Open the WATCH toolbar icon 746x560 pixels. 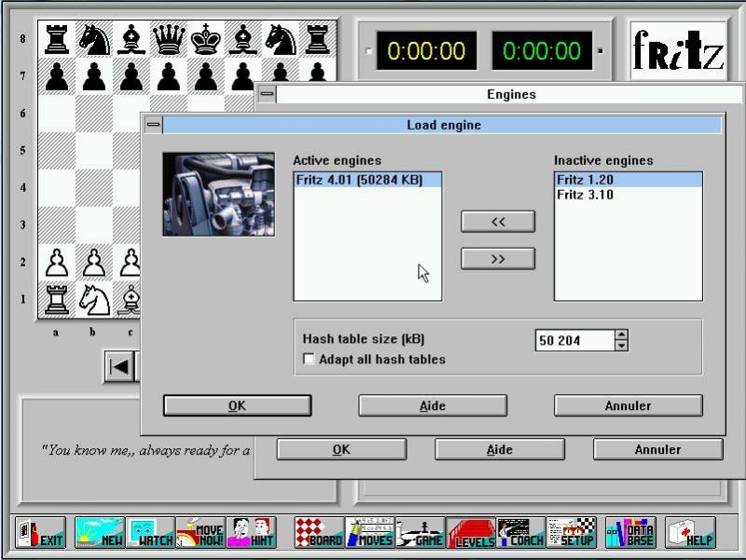[x=149, y=532]
